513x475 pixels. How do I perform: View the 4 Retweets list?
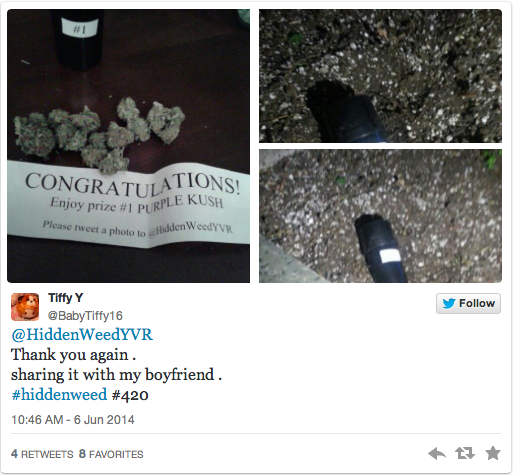pos(42,454)
